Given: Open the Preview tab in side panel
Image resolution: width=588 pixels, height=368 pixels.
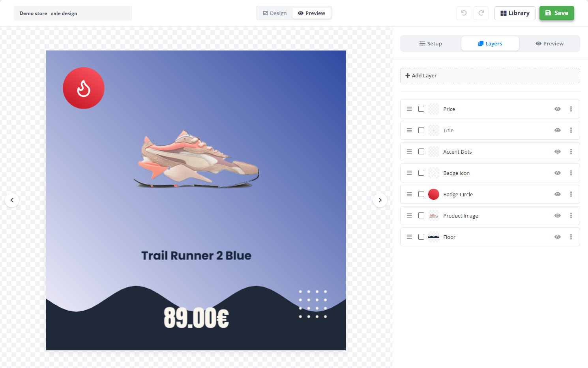Looking at the screenshot, I should click(x=549, y=43).
